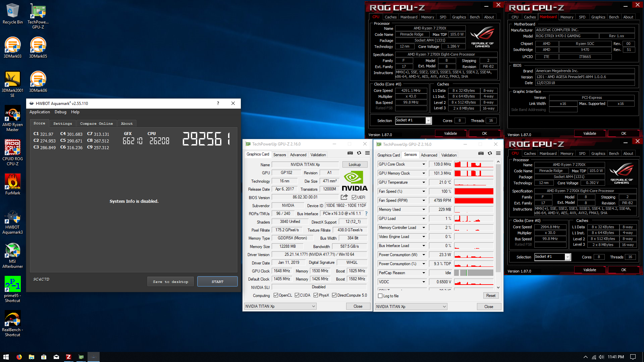
Task: Switch to Settings tab in Aquamark
Action: coord(63,123)
